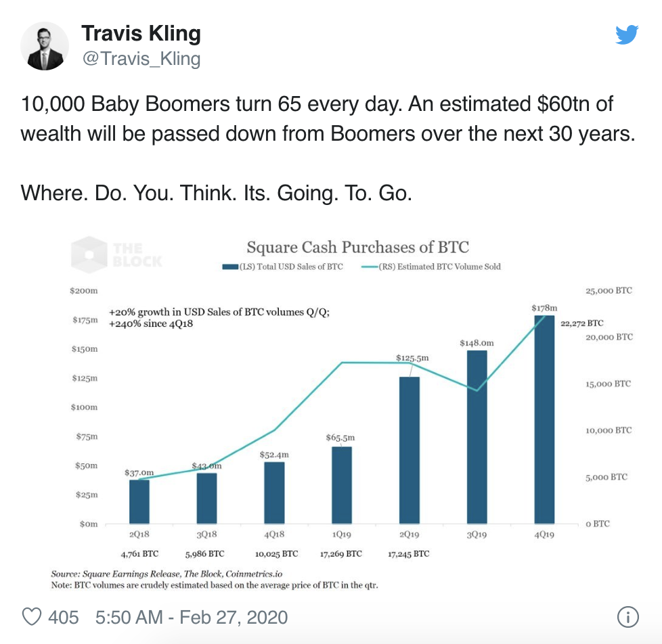
Task: Select the teal Estimated BTC Volume legend line
Action: coord(370,267)
